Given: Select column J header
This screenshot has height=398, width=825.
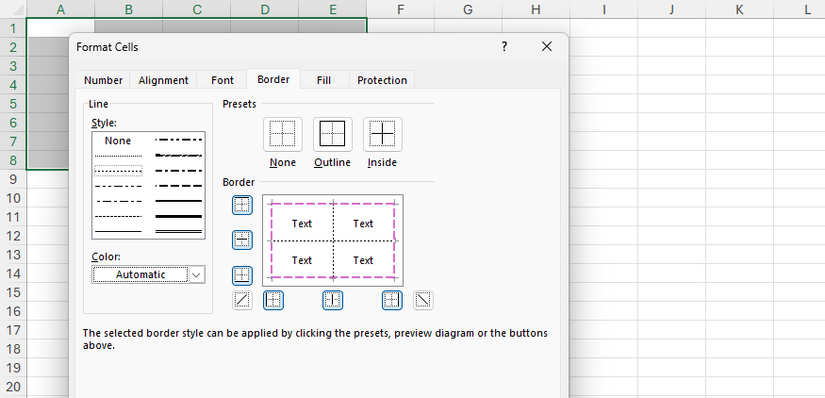Looking at the screenshot, I should 671,9.
